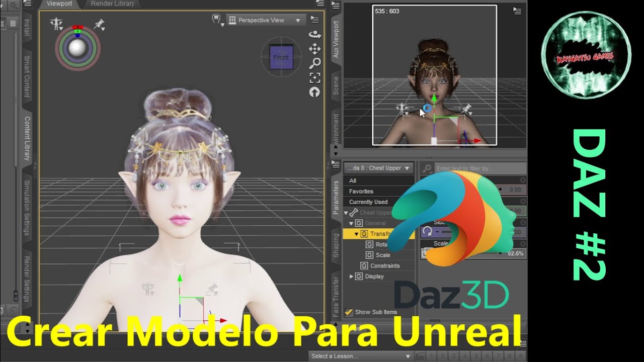This screenshot has height=362, width=644.
Task: Click the reset rotation circular arrow icon
Action: pyautogui.click(x=427, y=231)
